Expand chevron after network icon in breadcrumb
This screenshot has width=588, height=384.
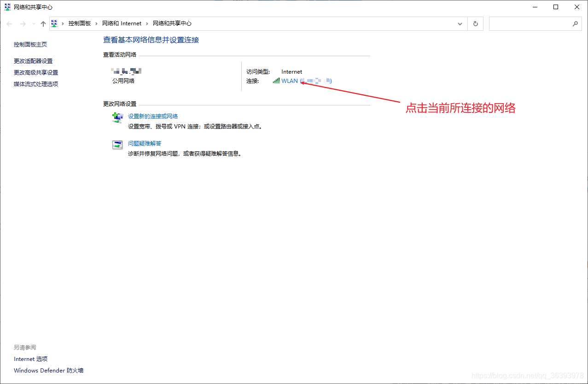click(x=63, y=23)
